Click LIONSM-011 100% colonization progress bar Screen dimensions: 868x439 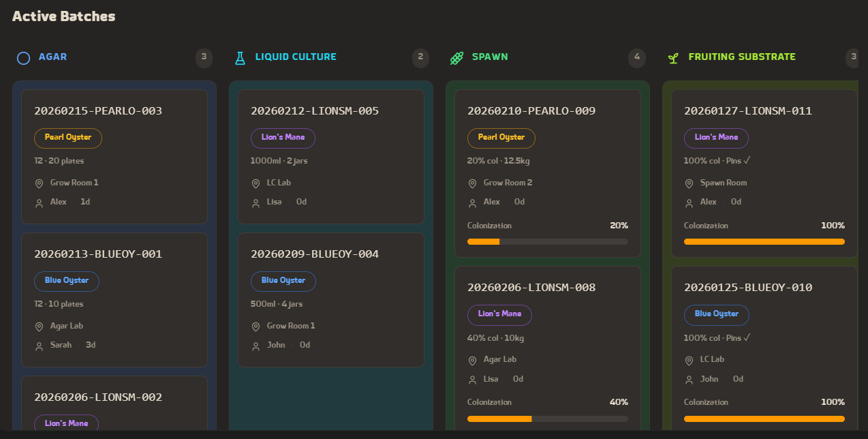764,242
